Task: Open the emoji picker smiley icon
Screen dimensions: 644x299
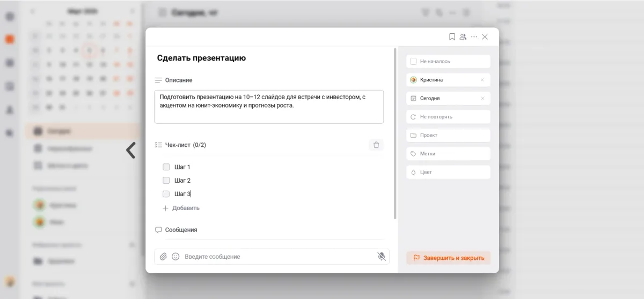Action: (175, 257)
